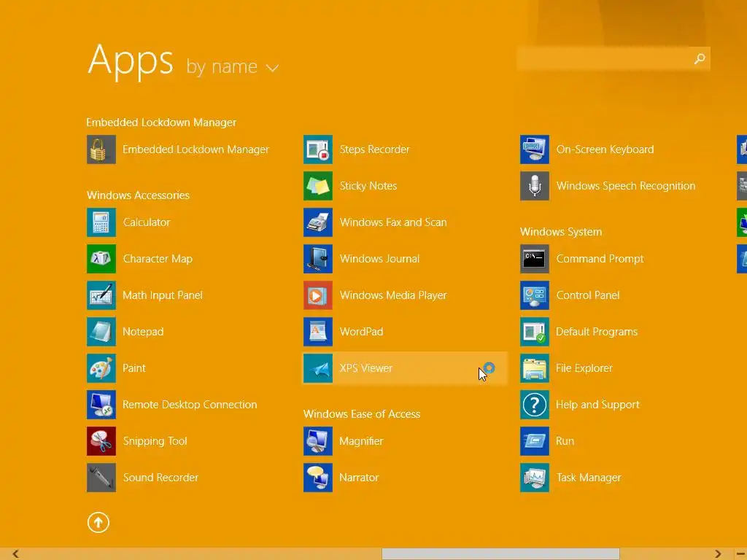The height and width of the screenshot is (560, 747).
Task: Click the horizontal scrollbar thumb
Action: point(500,554)
